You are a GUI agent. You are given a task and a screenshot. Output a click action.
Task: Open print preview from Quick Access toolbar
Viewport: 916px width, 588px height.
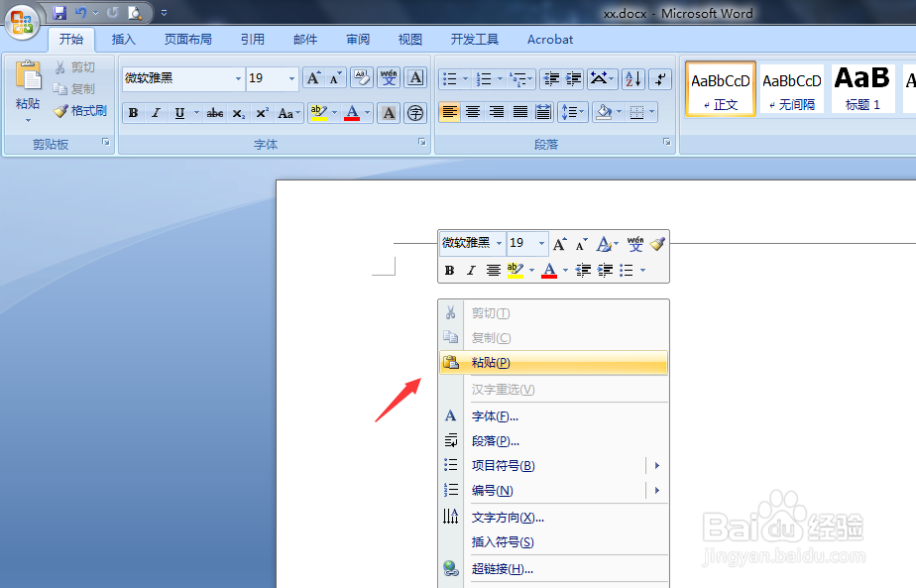[135, 12]
